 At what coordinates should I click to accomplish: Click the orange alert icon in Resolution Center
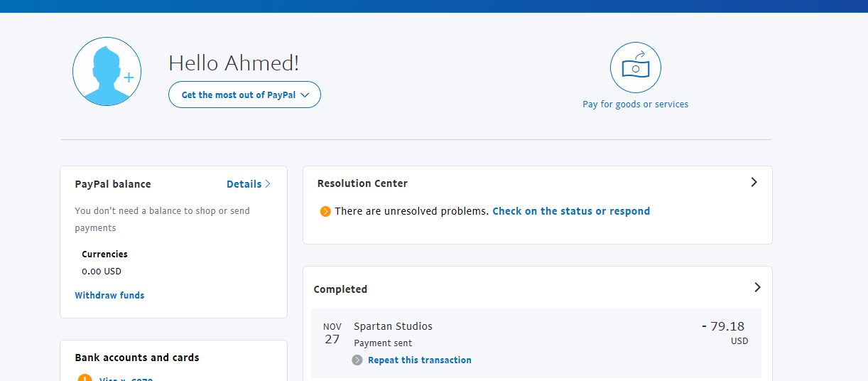point(325,211)
